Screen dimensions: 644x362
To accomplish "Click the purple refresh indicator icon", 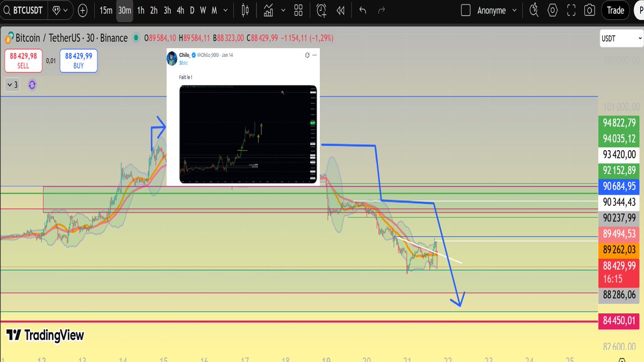I will tap(32, 84).
